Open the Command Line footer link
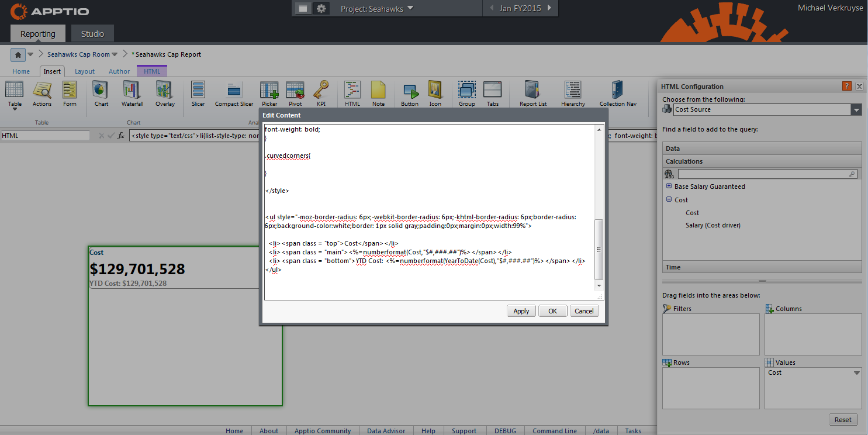This screenshot has width=868, height=435. tap(555, 431)
